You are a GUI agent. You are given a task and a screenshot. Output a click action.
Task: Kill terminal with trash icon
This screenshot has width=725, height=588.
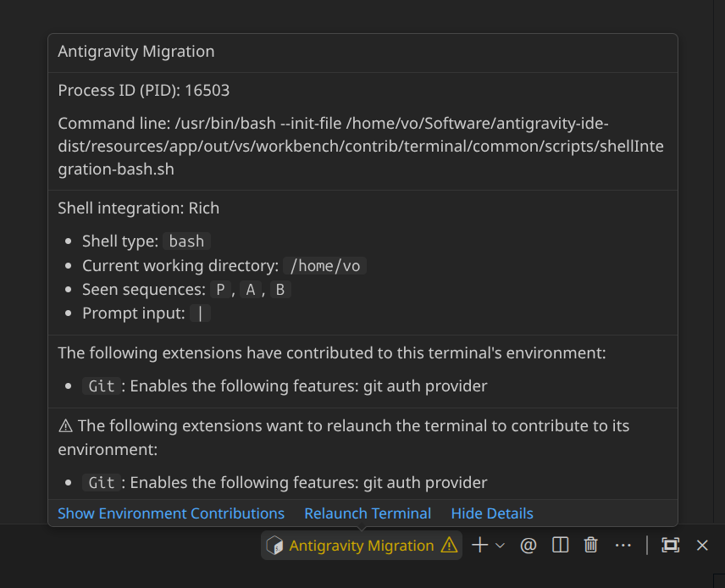click(x=591, y=545)
